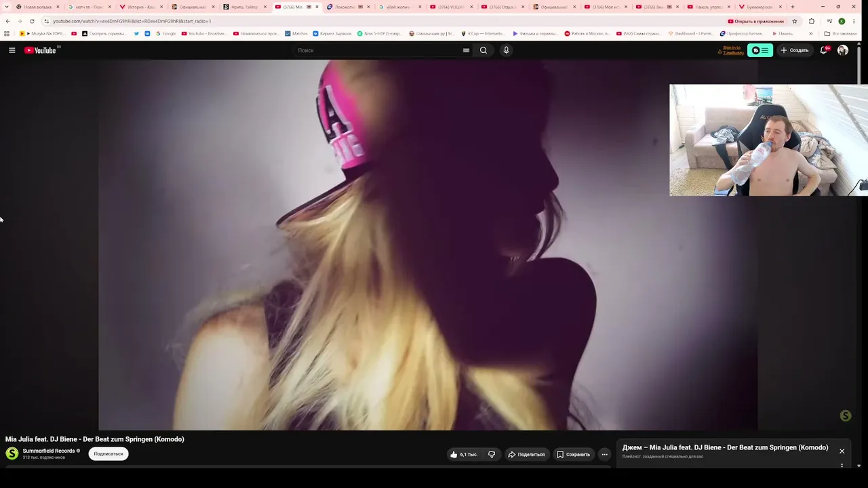Open the Chrome extensions puzzle icon
Image resolution: width=868 pixels, height=488 pixels.
812,21
